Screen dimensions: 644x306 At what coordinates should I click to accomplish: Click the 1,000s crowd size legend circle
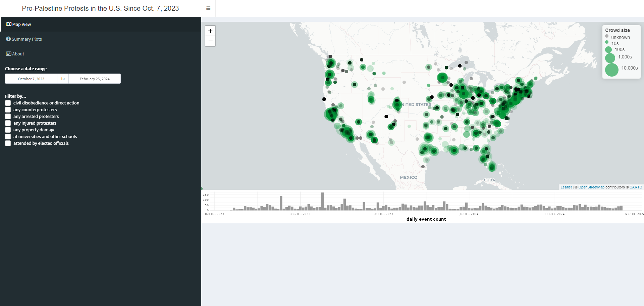610,58
